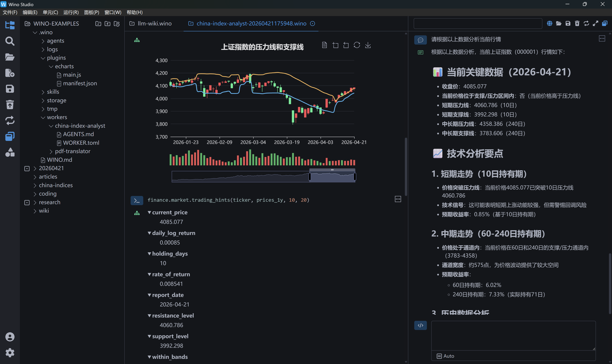Viewport: 612px width, 364px height.
Task: Toggle the checkbox next to 20260421 folder
Action: pyautogui.click(x=27, y=168)
